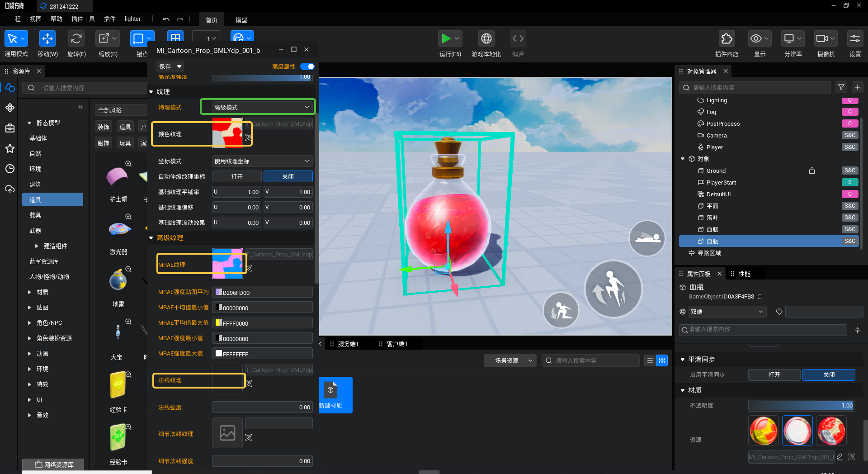The height and width of the screenshot is (474, 868).
Task: Select the 玩具 category filter
Action: coord(125,143)
